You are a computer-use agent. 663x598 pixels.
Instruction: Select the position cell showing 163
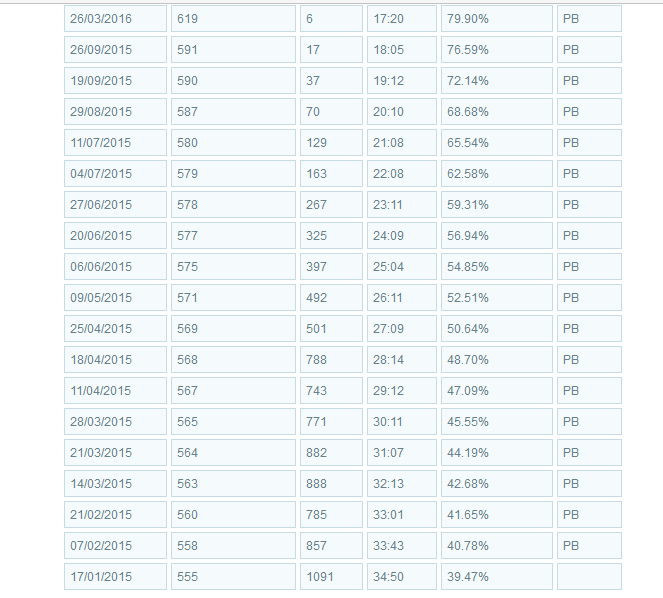[x=330, y=174]
